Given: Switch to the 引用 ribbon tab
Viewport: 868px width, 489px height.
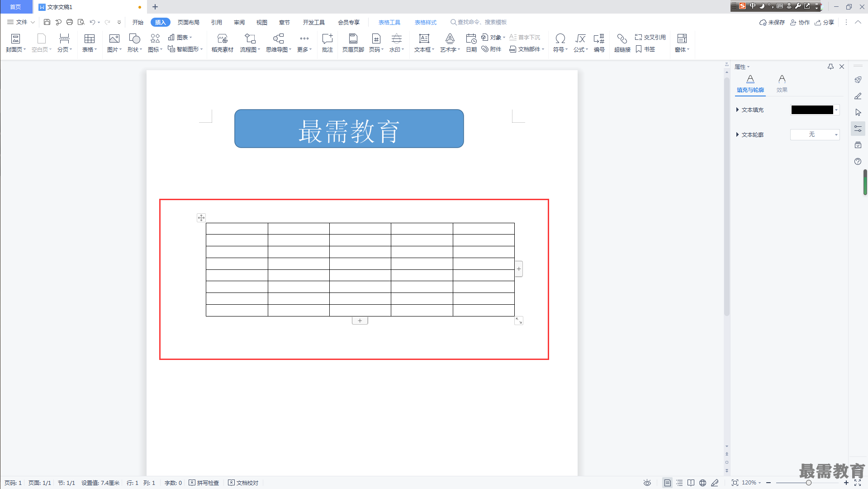Looking at the screenshot, I should 217,22.
